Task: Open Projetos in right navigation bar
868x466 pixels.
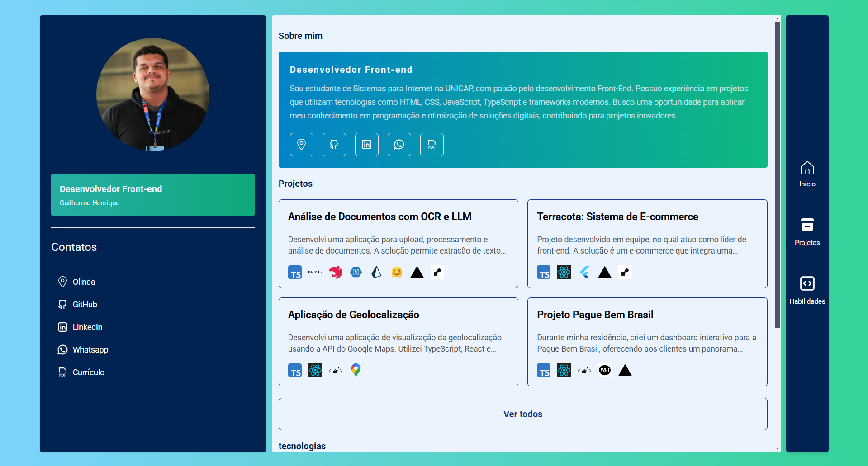Action: (807, 232)
